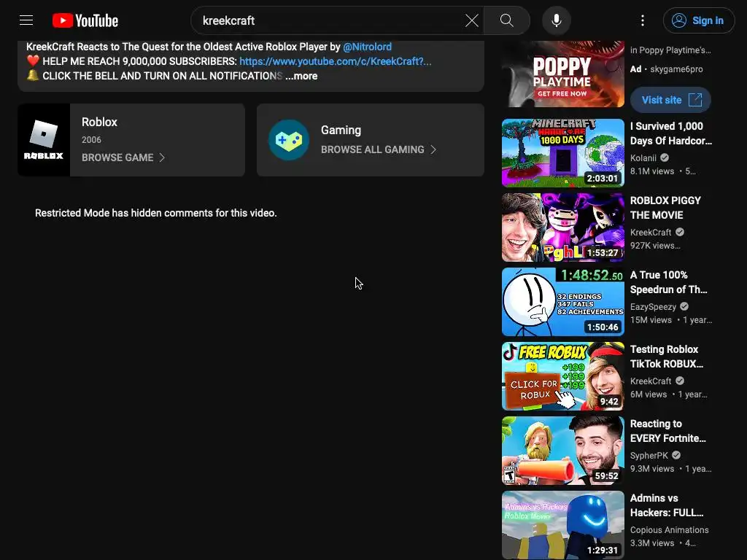Viewport: 747px width, 560px height.
Task: Click the 'Roblox' game card title
Action: click(99, 122)
